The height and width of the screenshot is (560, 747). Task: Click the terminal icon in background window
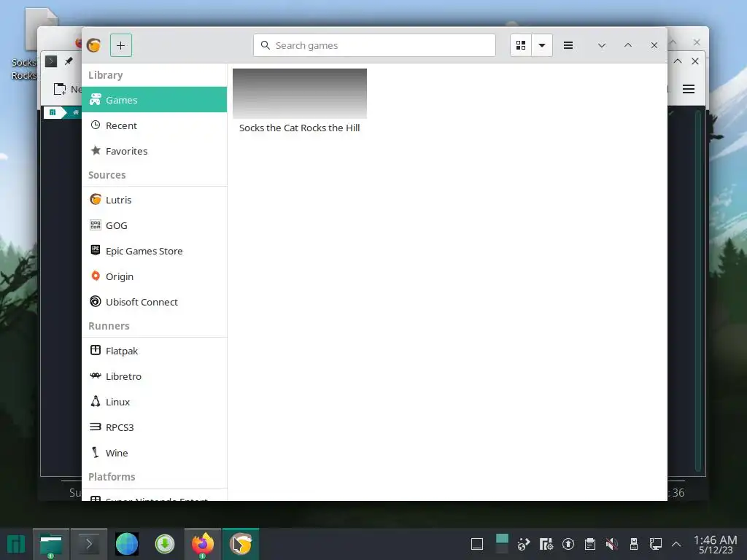[51, 61]
